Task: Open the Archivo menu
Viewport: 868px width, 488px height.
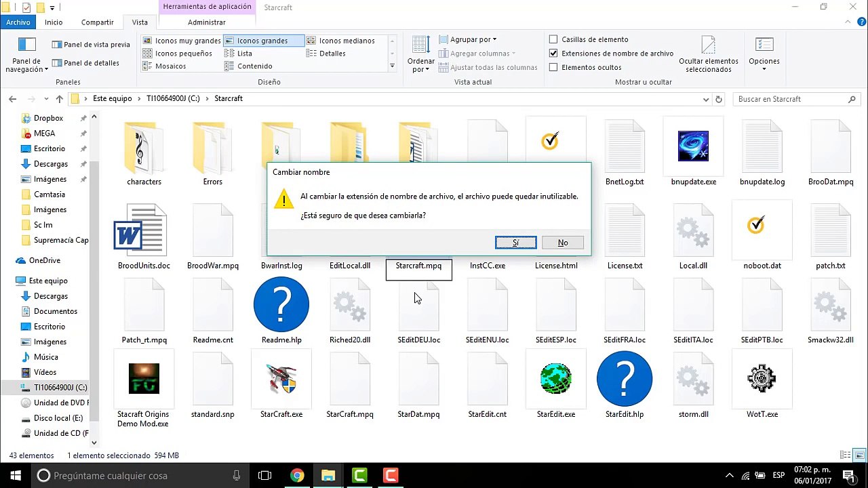Action: (x=18, y=22)
